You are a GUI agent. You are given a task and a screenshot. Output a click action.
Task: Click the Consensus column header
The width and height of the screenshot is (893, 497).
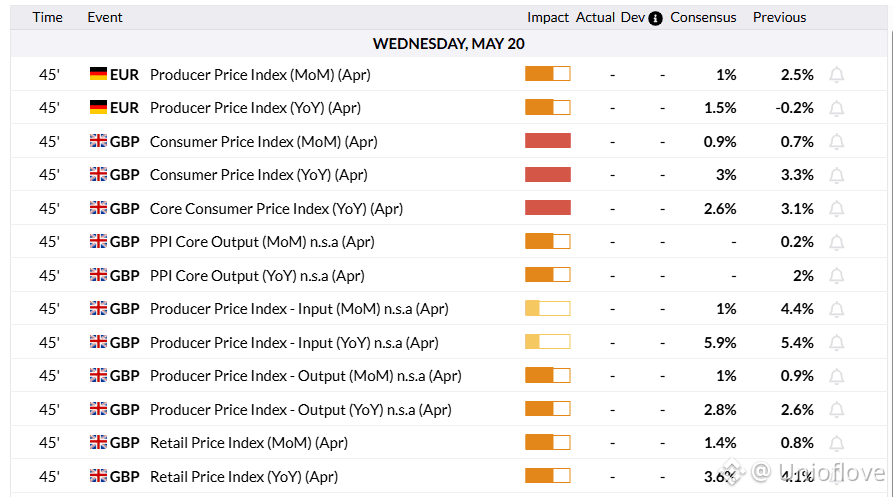click(x=703, y=18)
